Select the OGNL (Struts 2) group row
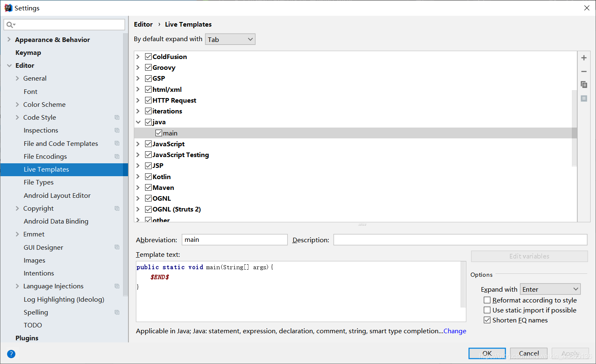The width and height of the screenshot is (596, 364). coord(356,209)
